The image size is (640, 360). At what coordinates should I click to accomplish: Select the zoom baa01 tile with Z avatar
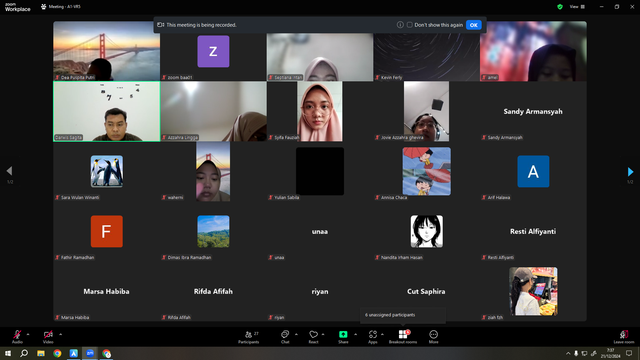point(213,51)
